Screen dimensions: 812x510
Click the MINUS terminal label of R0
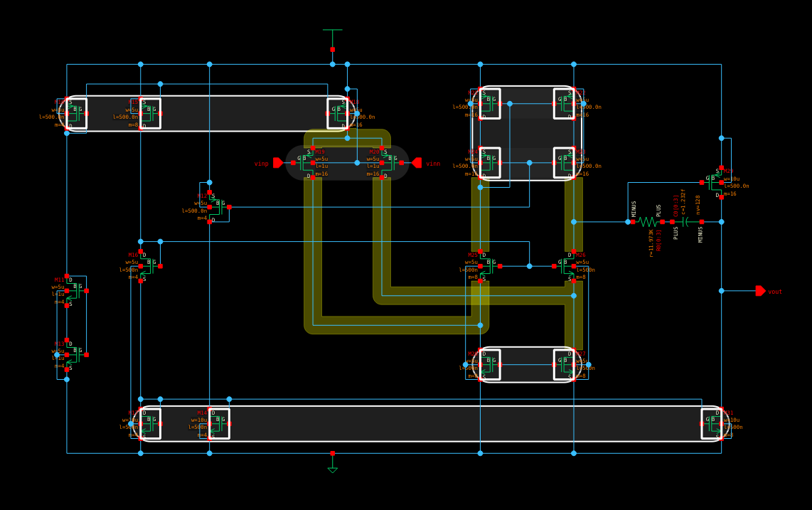(633, 209)
